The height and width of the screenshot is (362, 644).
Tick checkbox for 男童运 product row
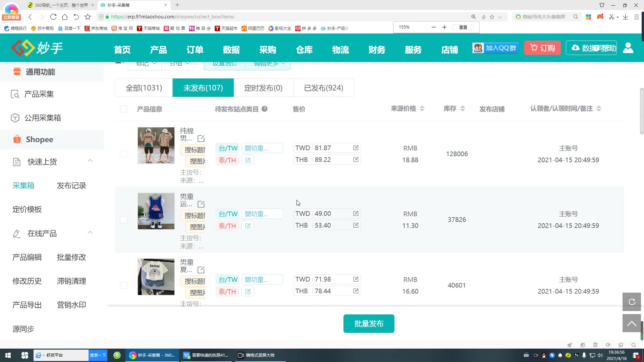[x=123, y=220]
